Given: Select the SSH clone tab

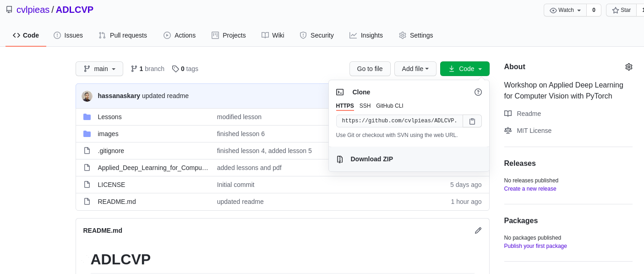Looking at the screenshot, I should coord(365,106).
